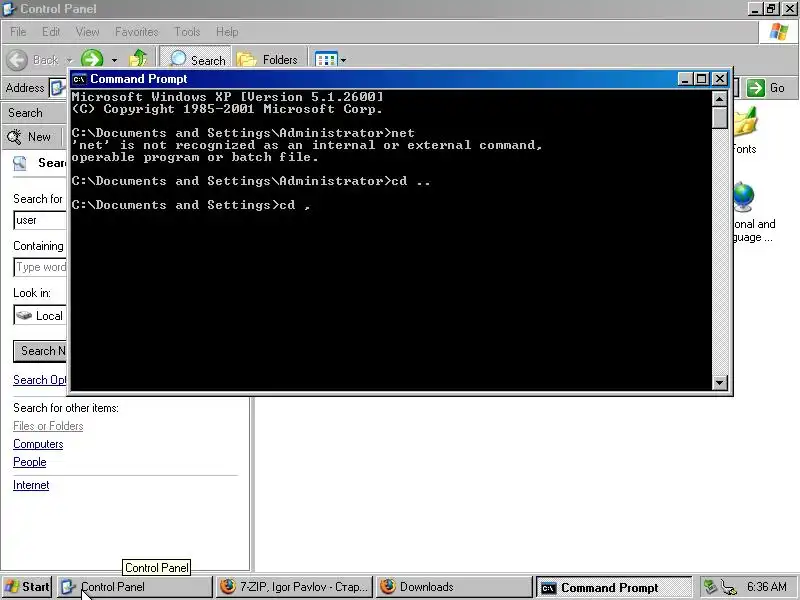The height and width of the screenshot is (600, 800).
Task: Click New search button in search pane
Action: [29, 137]
